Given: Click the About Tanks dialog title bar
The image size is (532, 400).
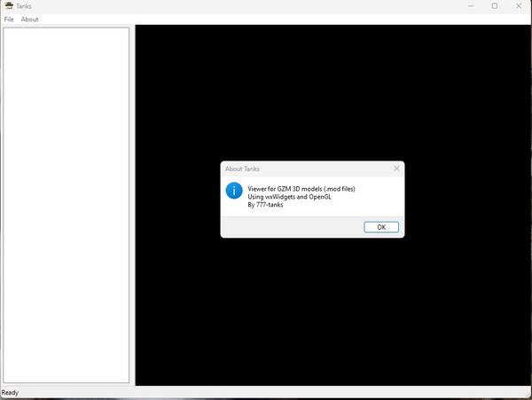Looking at the screenshot, I should 305,169.
